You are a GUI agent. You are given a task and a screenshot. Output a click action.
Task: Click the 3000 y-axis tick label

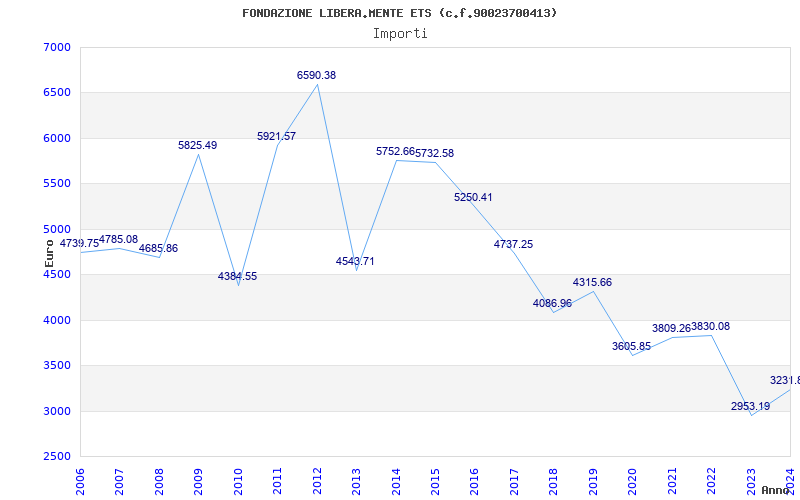coord(57,411)
